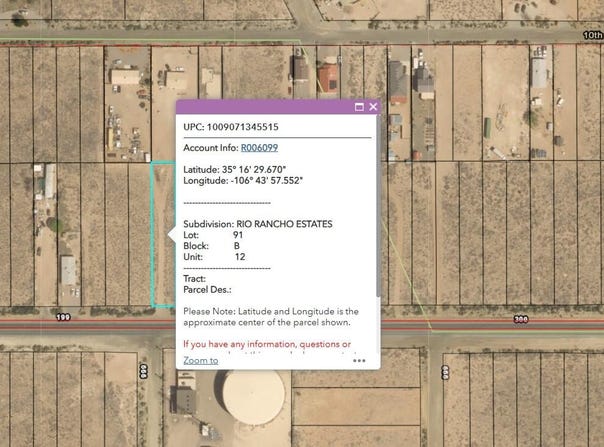The height and width of the screenshot is (447, 604).
Task: Click the 10th street label on map
Action: [x=592, y=35]
